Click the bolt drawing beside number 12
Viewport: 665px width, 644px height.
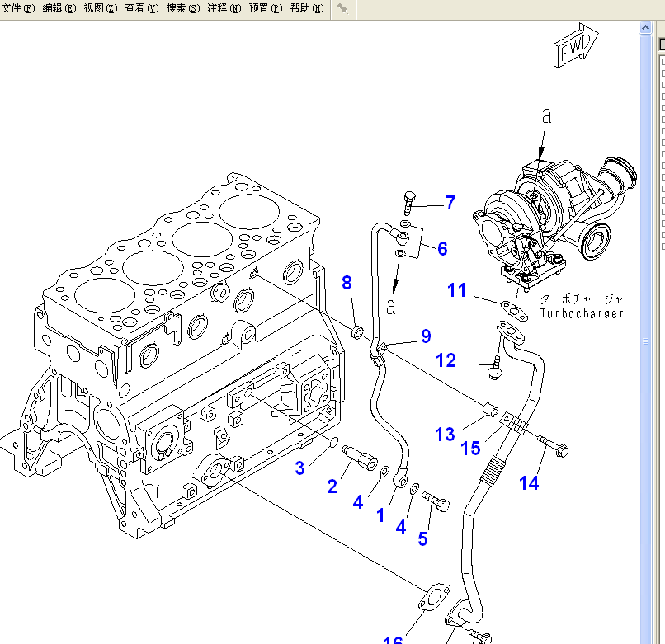(x=496, y=368)
